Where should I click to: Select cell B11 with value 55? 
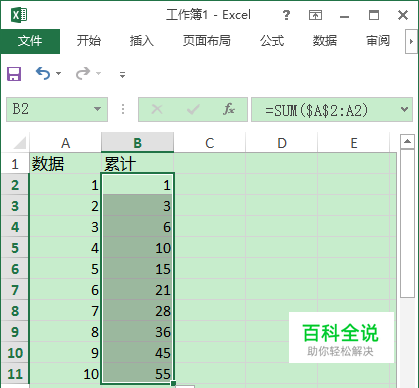137,374
